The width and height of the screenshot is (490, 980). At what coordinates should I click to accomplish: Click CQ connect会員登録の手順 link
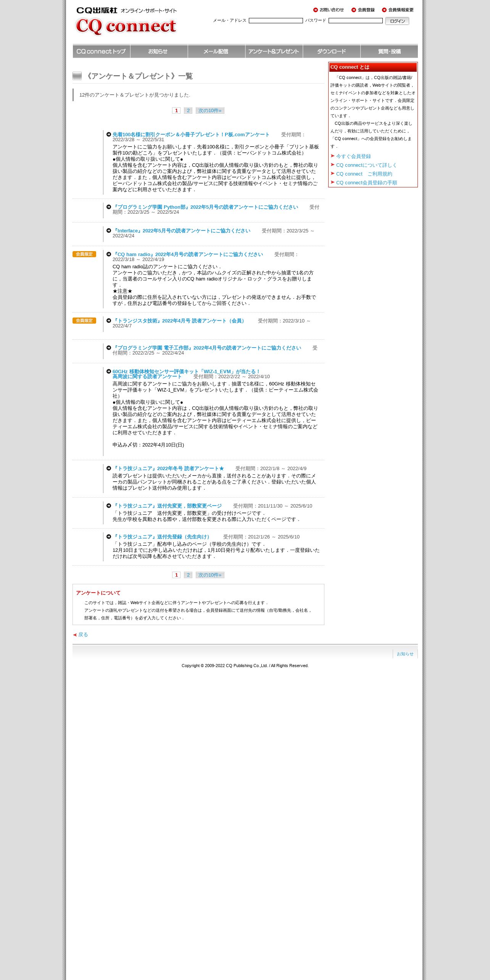pos(366,182)
